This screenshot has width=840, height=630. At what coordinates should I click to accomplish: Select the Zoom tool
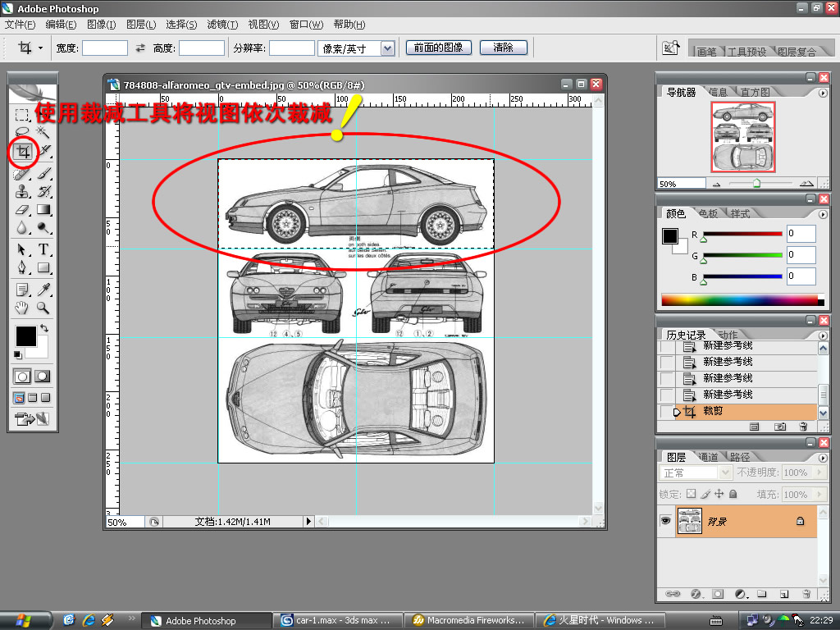44,308
